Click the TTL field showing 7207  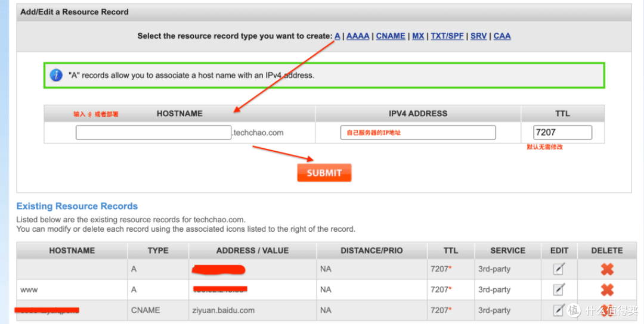click(562, 132)
